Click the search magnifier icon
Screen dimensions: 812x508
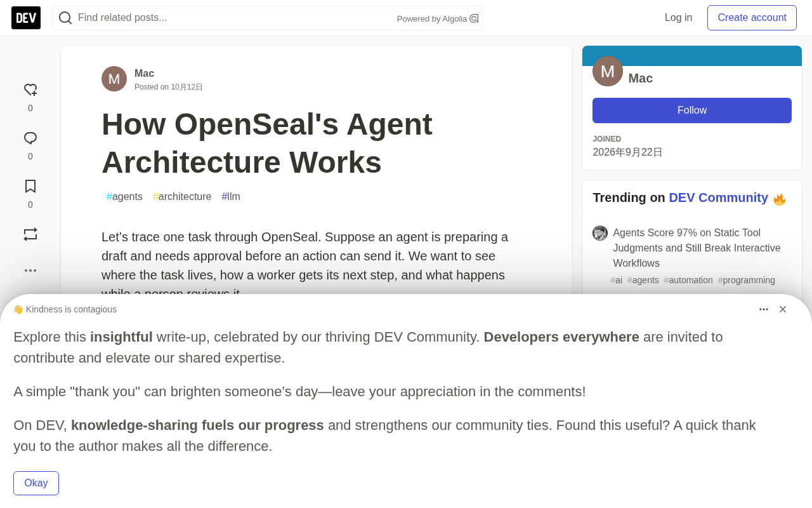point(65,18)
